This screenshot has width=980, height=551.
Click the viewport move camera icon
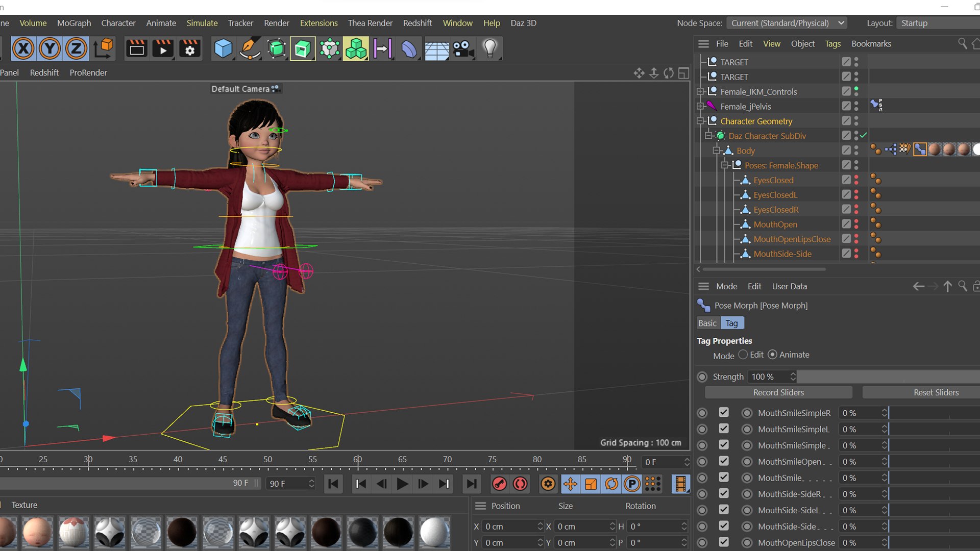[639, 73]
